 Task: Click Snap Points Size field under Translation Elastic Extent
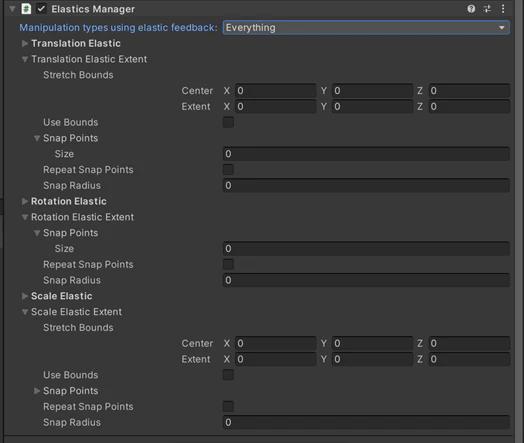pyautogui.click(x=366, y=154)
